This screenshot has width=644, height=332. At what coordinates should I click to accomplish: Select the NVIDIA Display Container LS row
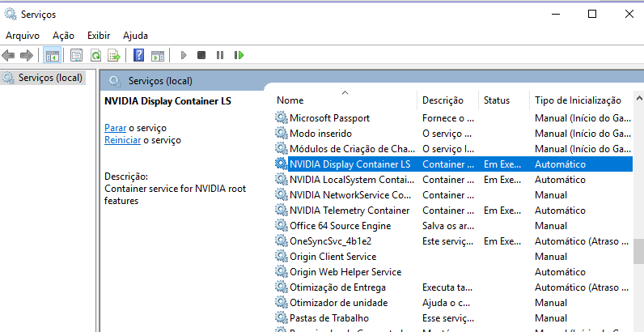click(453, 164)
